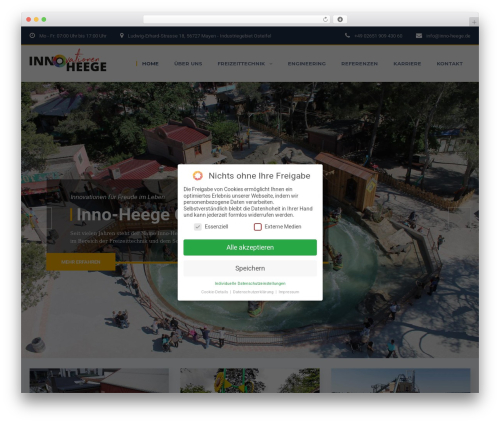The width and height of the screenshot is (500, 423).
Task: Click the phone number in top bar
Action: click(x=378, y=36)
